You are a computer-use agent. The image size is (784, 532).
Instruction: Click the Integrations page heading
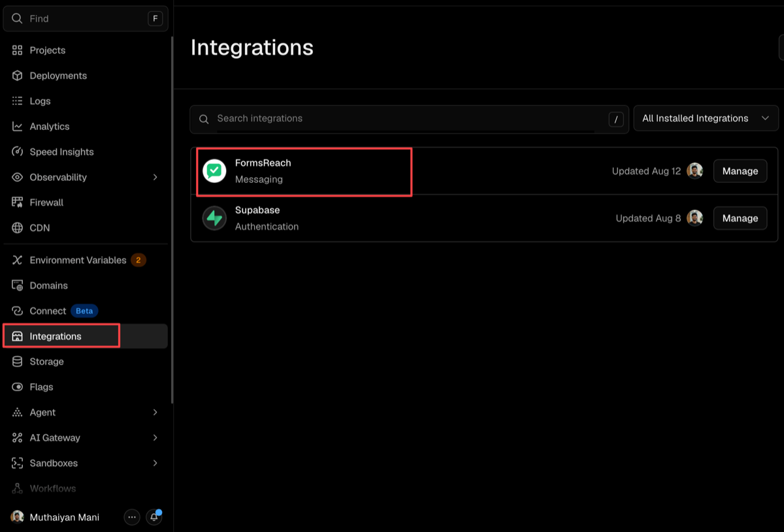point(252,48)
